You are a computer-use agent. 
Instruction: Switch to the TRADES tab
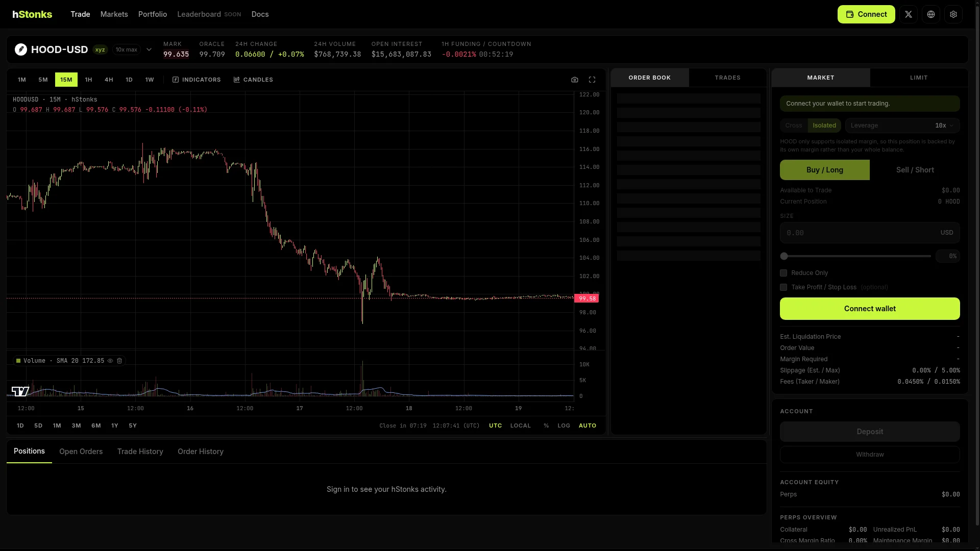click(728, 78)
